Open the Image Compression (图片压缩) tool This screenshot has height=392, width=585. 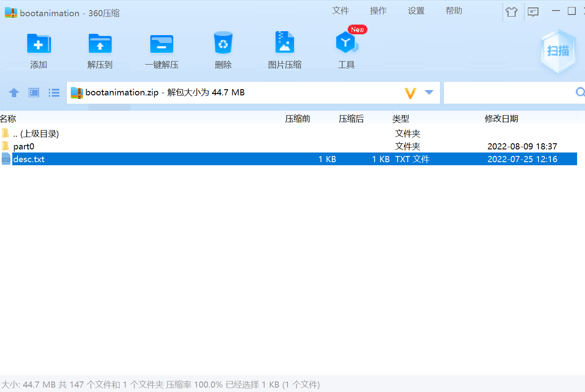tap(284, 43)
